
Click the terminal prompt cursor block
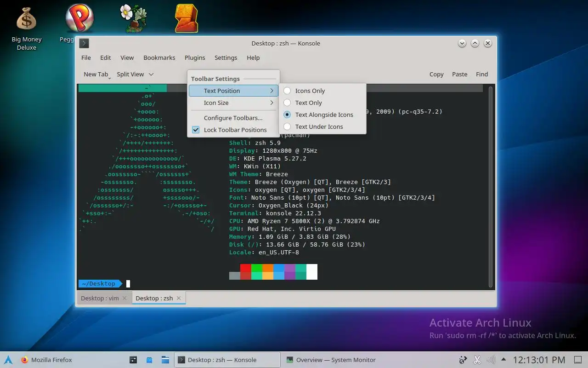click(x=128, y=284)
